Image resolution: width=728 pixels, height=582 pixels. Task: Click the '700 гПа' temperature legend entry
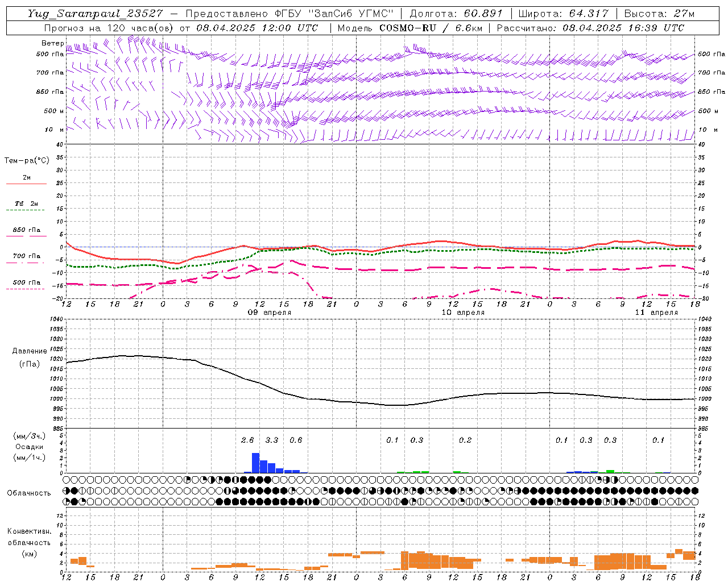point(27,256)
